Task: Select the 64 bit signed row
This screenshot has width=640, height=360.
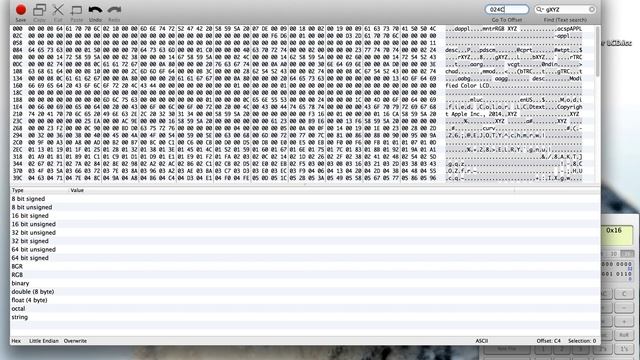Action: (305, 258)
